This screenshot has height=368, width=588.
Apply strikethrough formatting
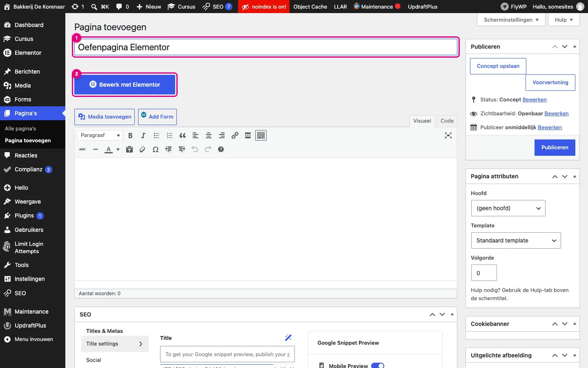(x=82, y=149)
